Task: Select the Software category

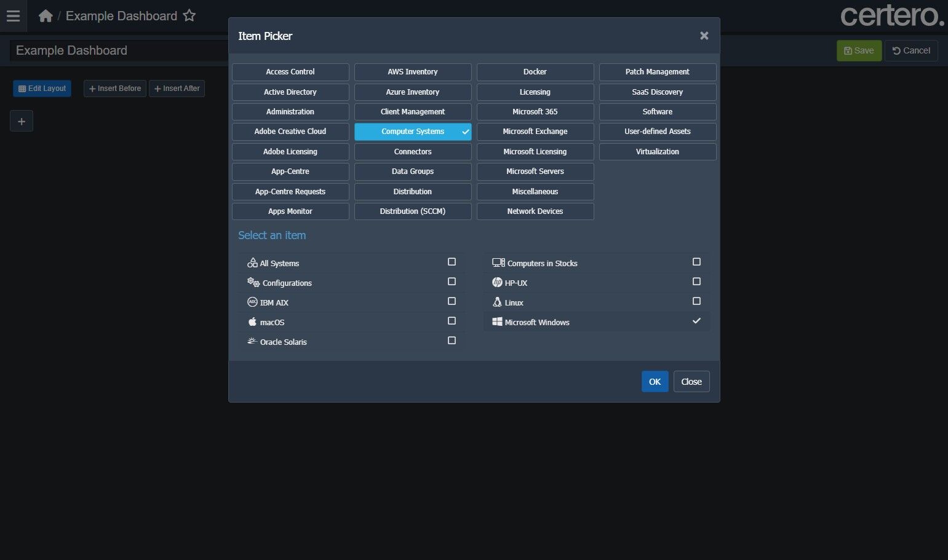Action: tap(658, 112)
